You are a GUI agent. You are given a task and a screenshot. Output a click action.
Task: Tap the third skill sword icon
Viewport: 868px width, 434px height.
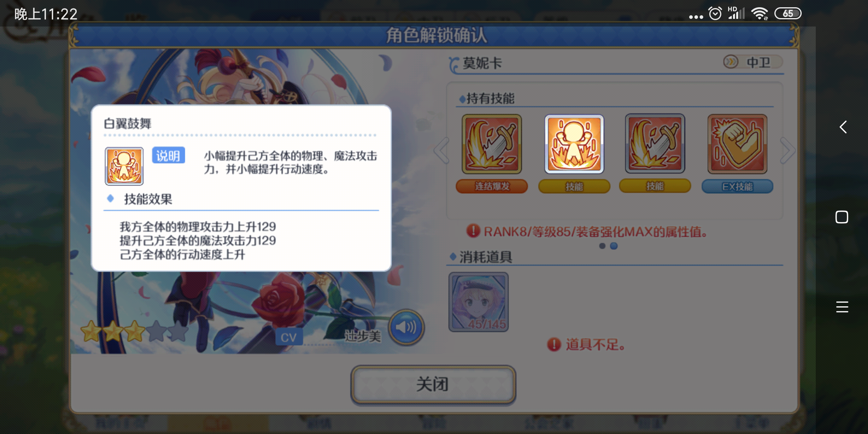[655, 144]
